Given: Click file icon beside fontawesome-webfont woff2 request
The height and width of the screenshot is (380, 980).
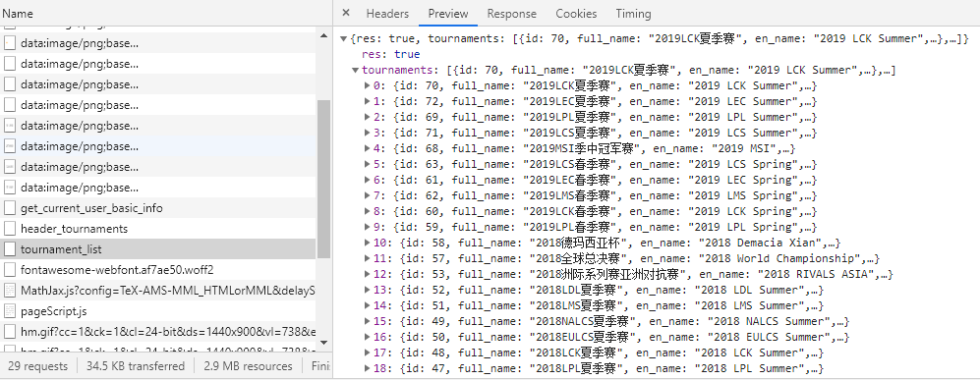Looking at the screenshot, I should coord(10,270).
